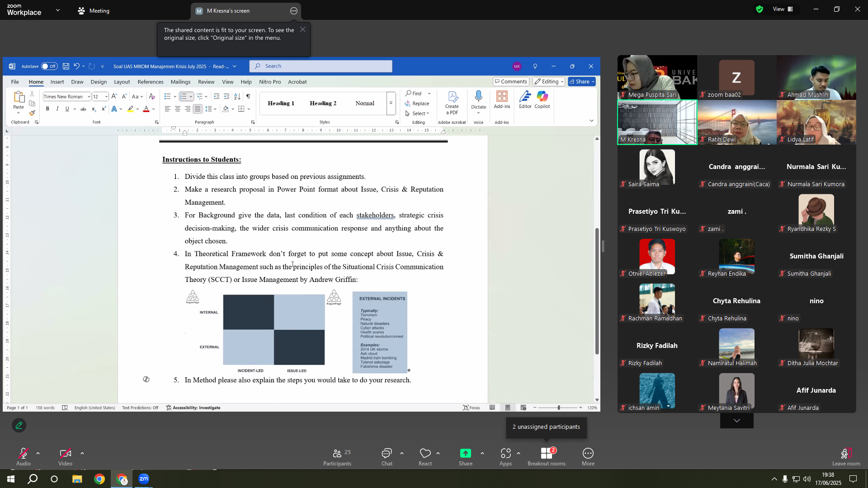Screen dimensions: 868x488
Task: Toggle Bold formatting
Action: (x=47, y=109)
